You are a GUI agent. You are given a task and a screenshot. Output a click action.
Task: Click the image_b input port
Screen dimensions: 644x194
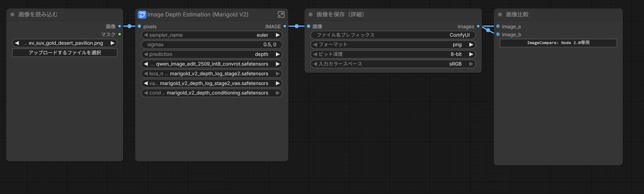coord(498,34)
